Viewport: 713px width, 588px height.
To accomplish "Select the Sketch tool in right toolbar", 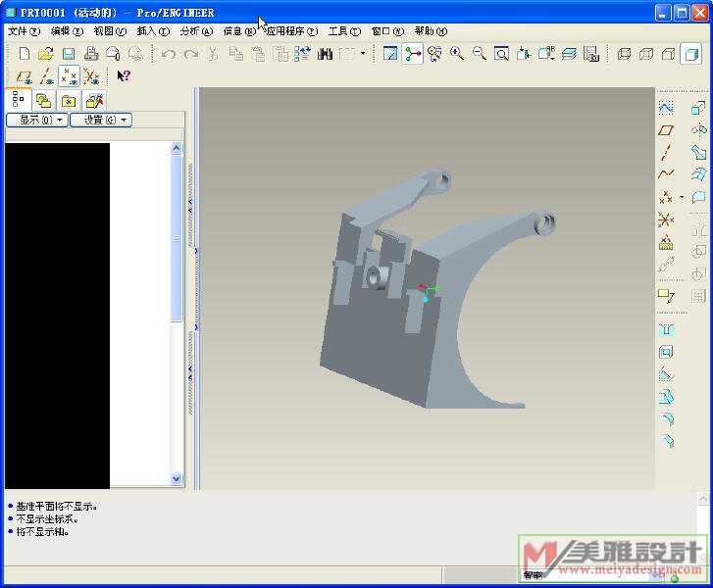I will tap(666, 108).
